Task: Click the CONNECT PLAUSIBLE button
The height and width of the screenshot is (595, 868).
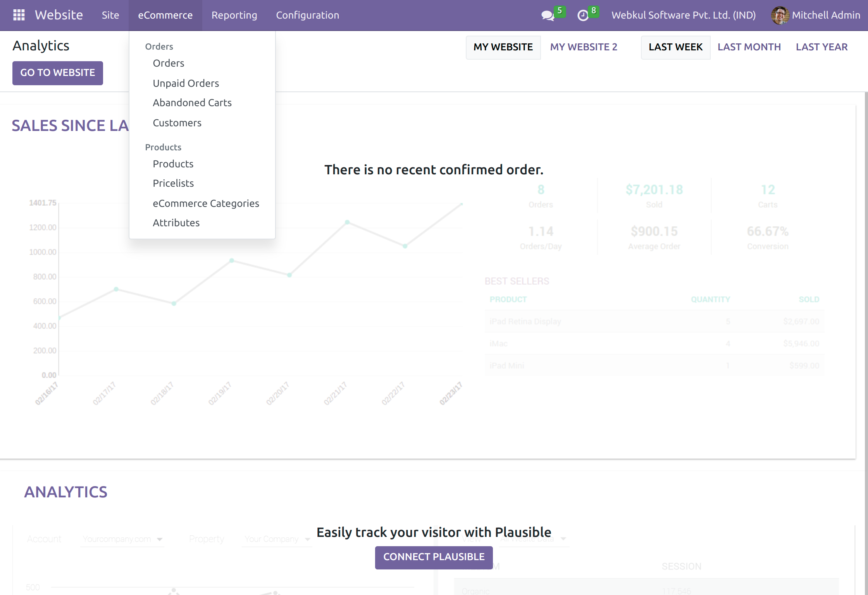Action: (x=434, y=557)
